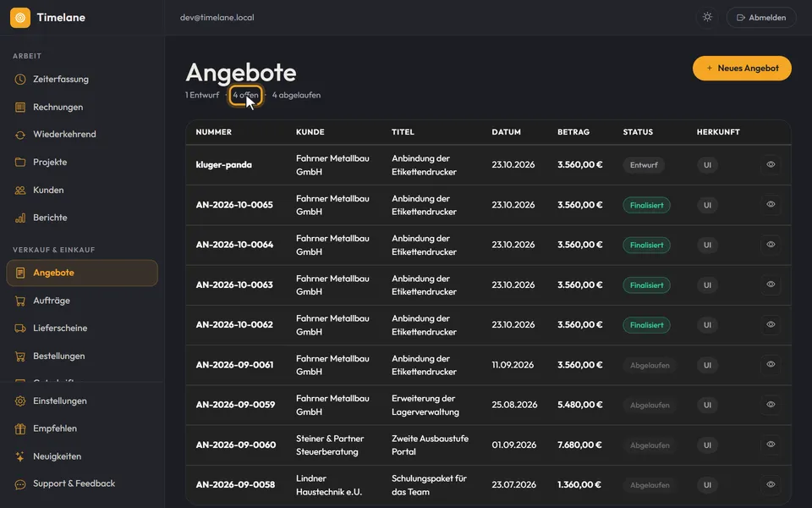The image size is (812, 508).
Task: Click customer Lindner Haustechnik e.U.
Action: click(x=329, y=485)
